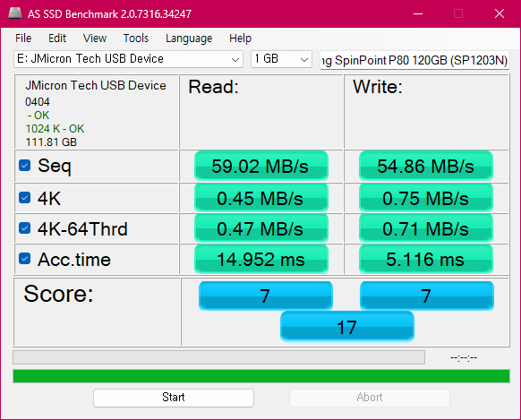Click the read score value 7
Screen dimensions: 521x420
pyautogui.click(x=266, y=296)
